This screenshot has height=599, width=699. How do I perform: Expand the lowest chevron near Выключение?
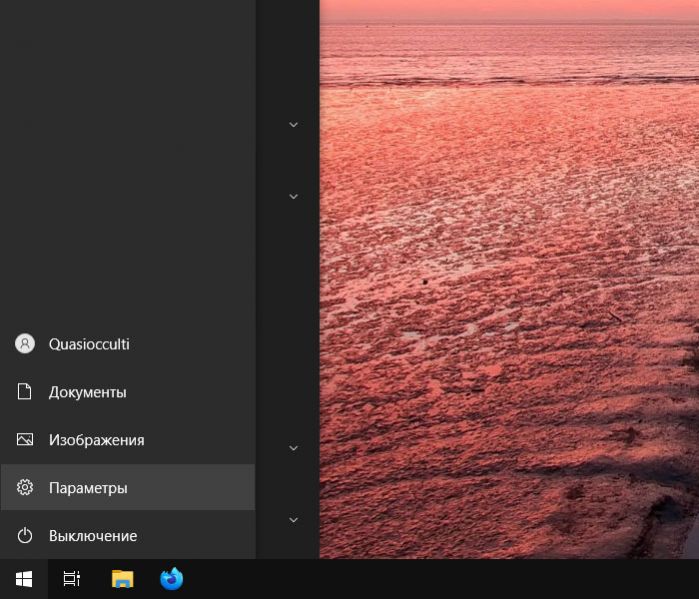pos(293,520)
